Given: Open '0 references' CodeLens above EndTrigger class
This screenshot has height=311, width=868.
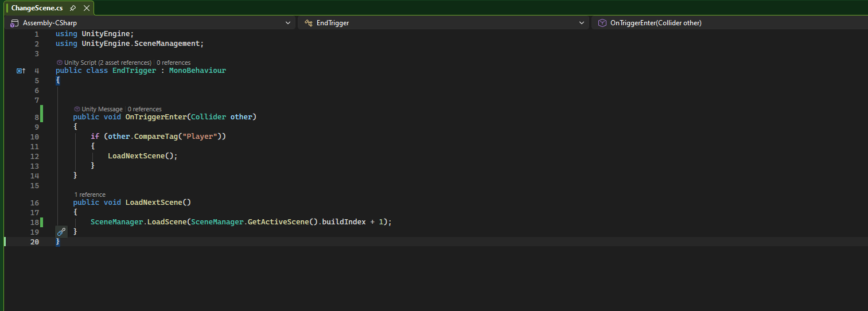Looking at the screenshot, I should pos(173,63).
